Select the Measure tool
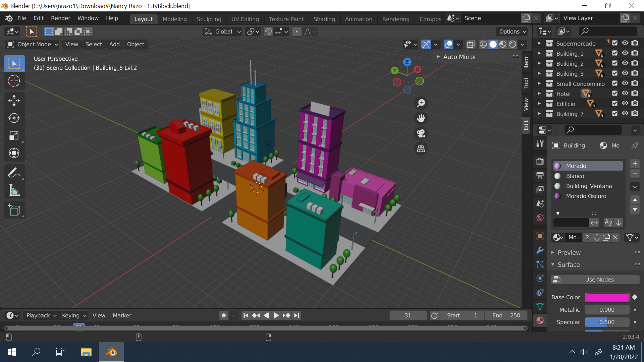 coord(14,191)
